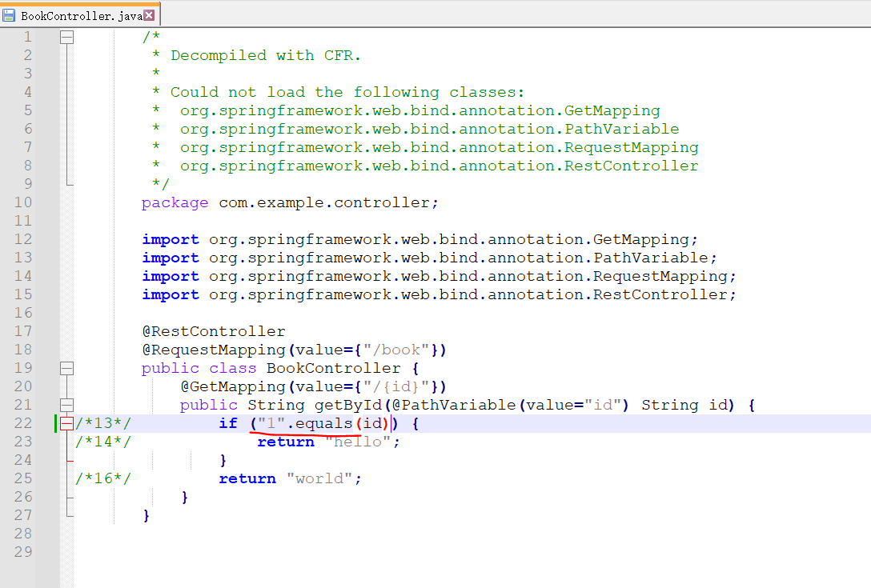The width and height of the screenshot is (871, 588).
Task: Click line number 17 in the margin
Action: point(23,331)
